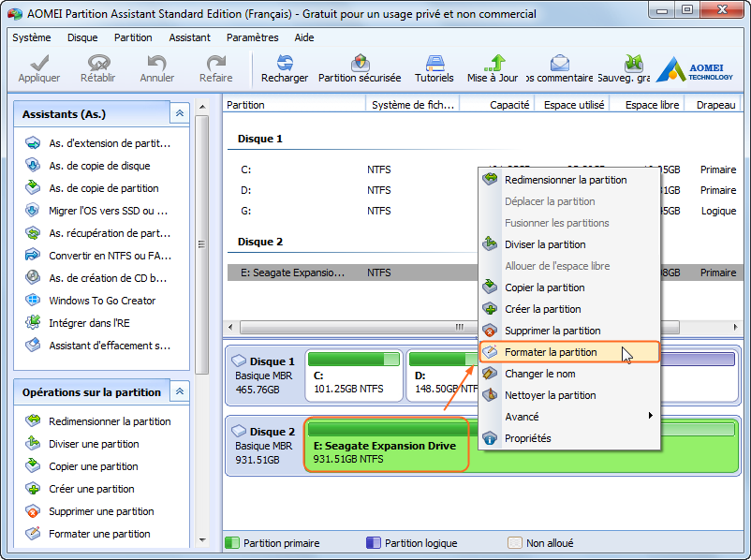This screenshot has height=560, width=751.
Task: Click the Refaire redo arrow icon
Action: coord(216,63)
